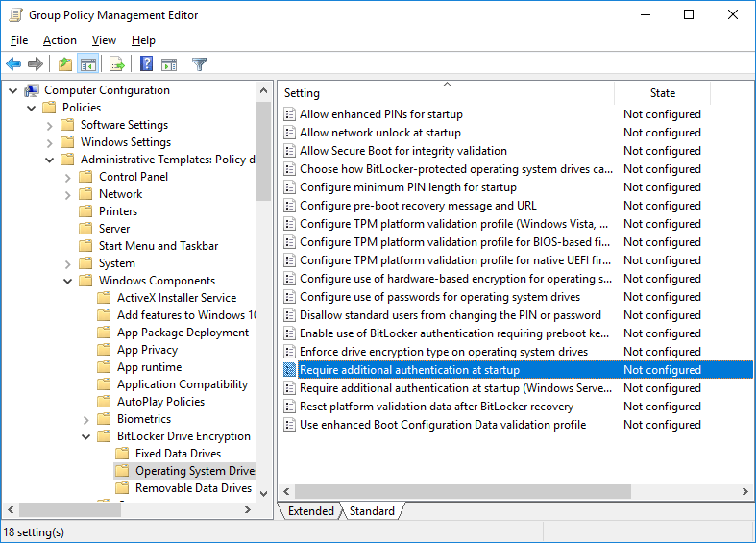The image size is (756, 543).
Task: Click the AutoPlay Policies folder icon
Action: point(104,402)
